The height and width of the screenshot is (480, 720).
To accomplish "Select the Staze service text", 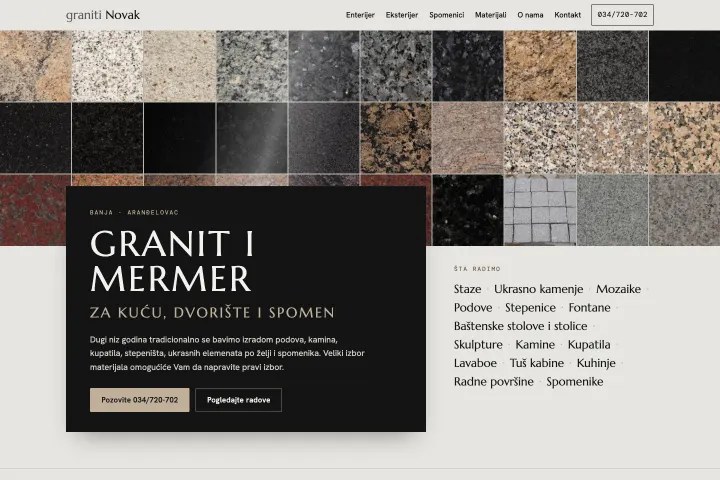I will pos(467,289).
